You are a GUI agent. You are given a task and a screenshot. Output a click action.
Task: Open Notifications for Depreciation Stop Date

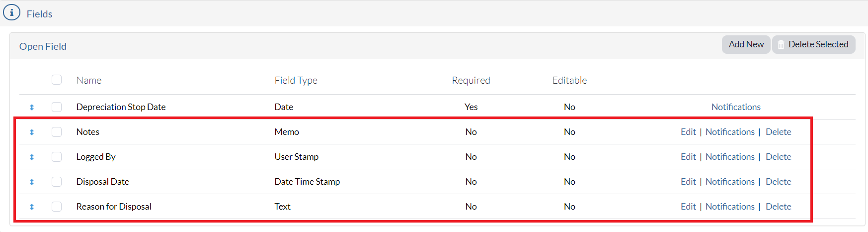click(736, 107)
